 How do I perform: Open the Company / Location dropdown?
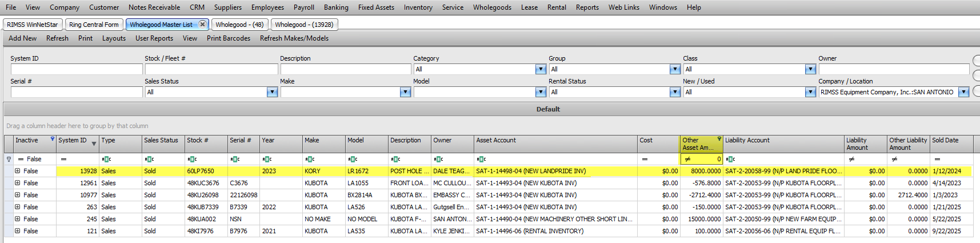tap(963, 92)
